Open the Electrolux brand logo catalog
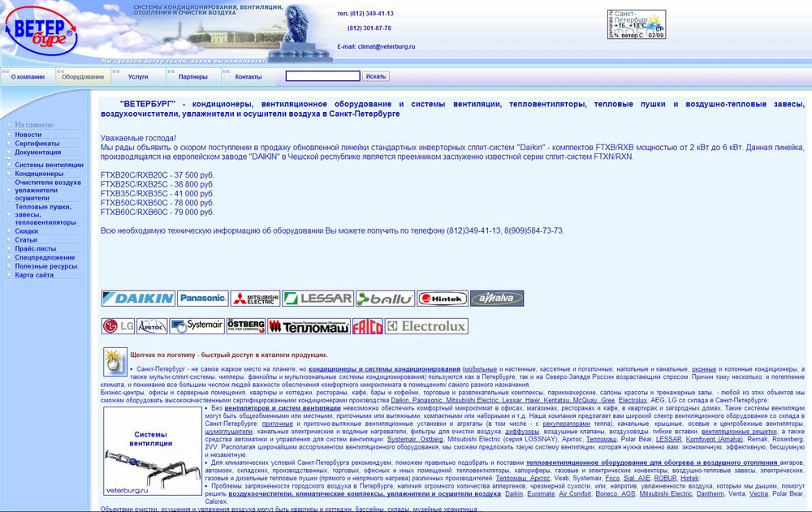The height and width of the screenshot is (512, 812). (x=426, y=326)
